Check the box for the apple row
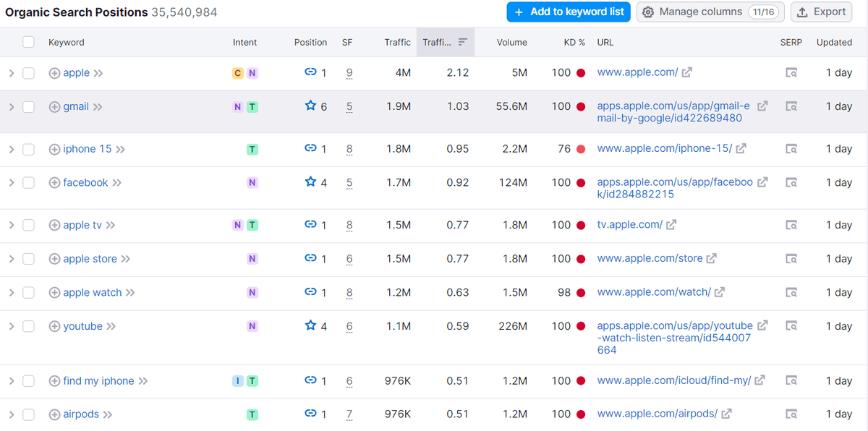868x431 pixels. (28, 73)
